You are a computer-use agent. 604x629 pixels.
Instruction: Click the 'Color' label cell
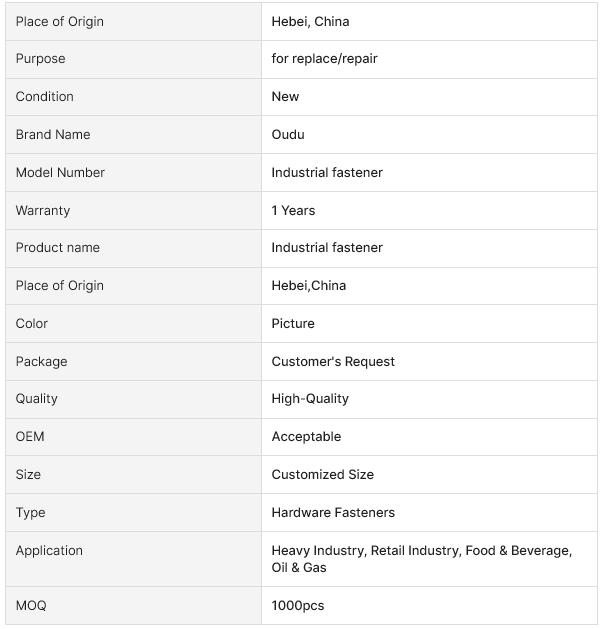[x=32, y=324]
